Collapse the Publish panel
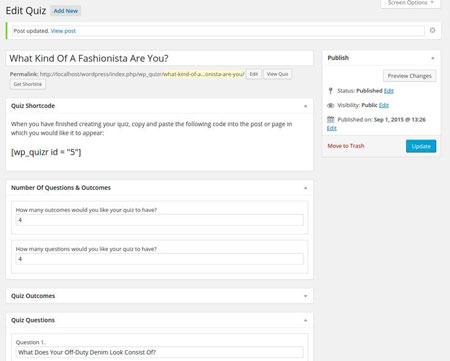This screenshot has width=450, height=361. 433,58
